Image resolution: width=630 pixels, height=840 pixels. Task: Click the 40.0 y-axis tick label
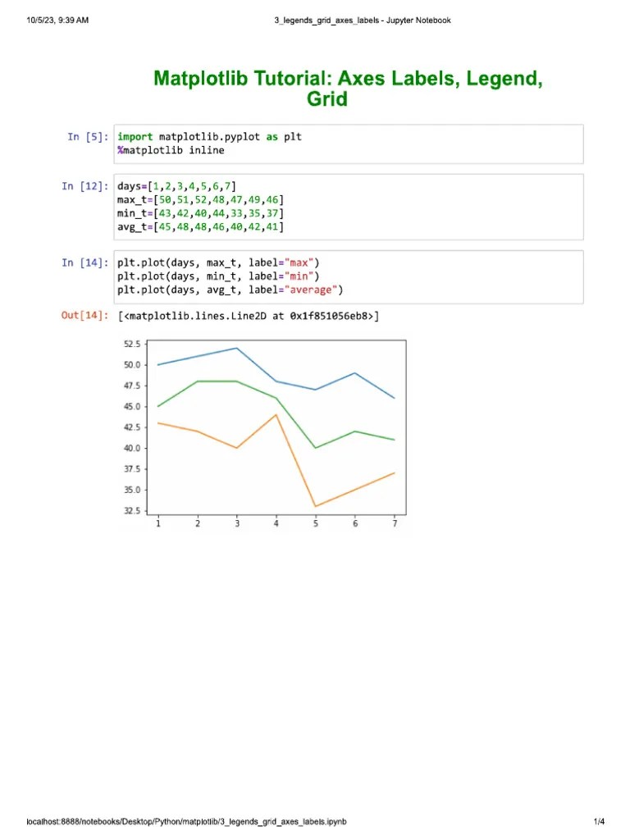132,448
